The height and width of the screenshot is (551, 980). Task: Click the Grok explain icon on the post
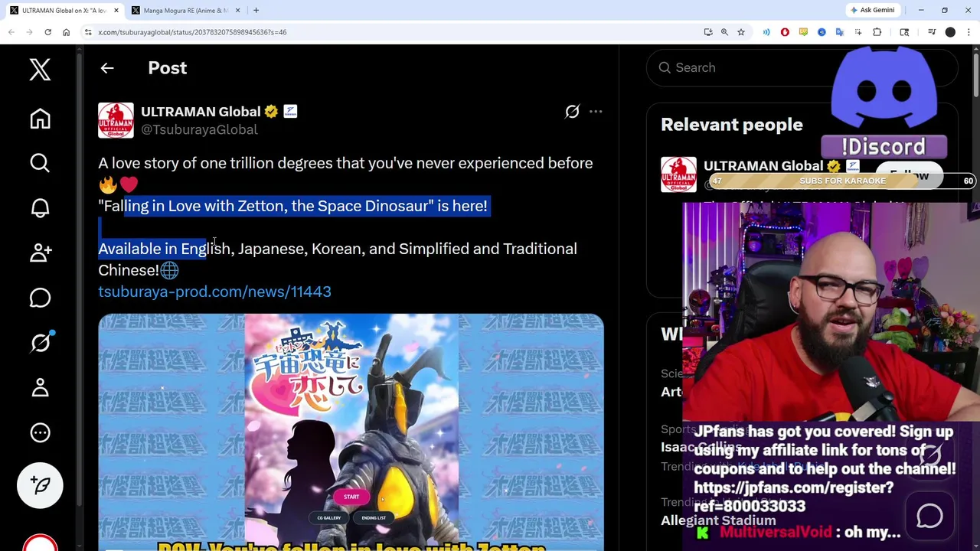tap(572, 112)
